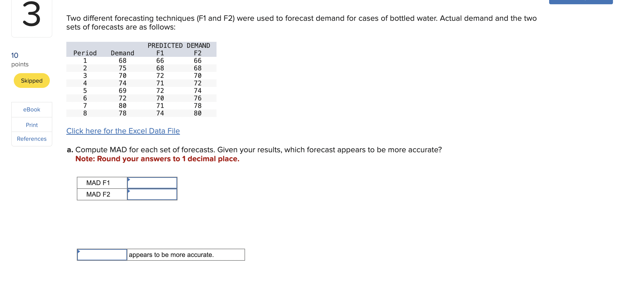Open the References resource
The height and width of the screenshot is (285, 644).
[x=32, y=139]
